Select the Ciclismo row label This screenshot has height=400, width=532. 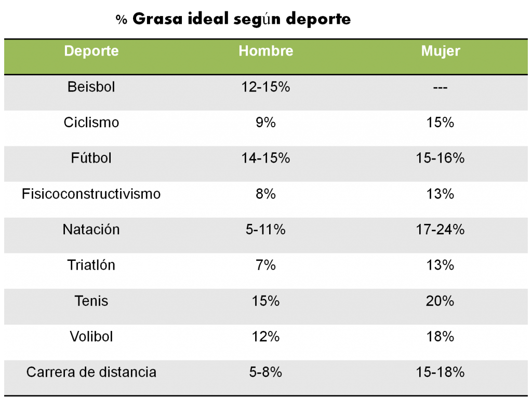(91, 123)
